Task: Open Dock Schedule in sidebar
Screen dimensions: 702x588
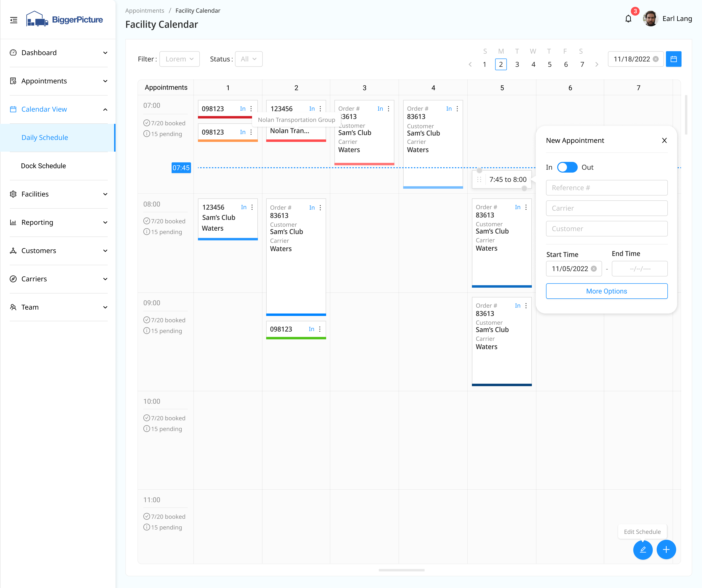Action: (x=43, y=166)
